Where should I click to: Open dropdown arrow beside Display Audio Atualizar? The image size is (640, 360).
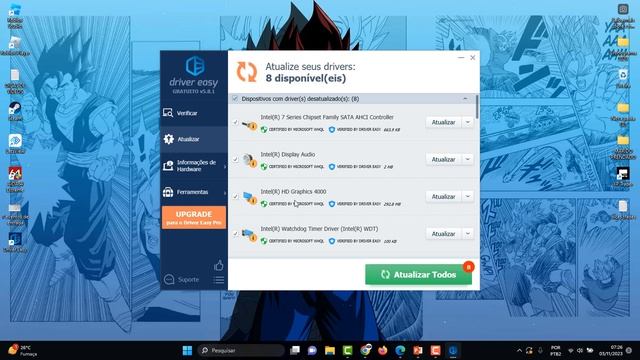click(x=468, y=159)
